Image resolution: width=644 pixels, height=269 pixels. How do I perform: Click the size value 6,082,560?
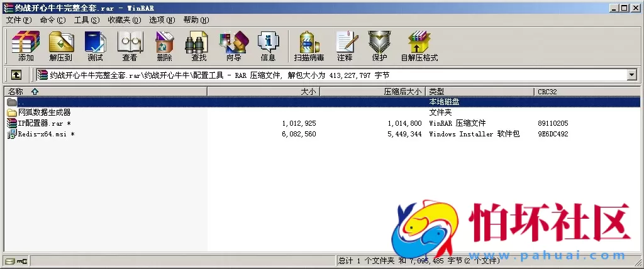[299, 134]
